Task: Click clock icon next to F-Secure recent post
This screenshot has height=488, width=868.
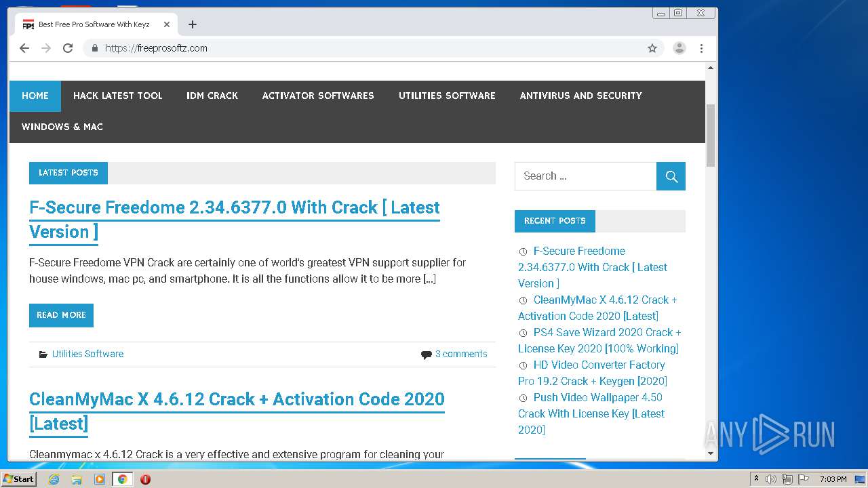Action: [523, 251]
